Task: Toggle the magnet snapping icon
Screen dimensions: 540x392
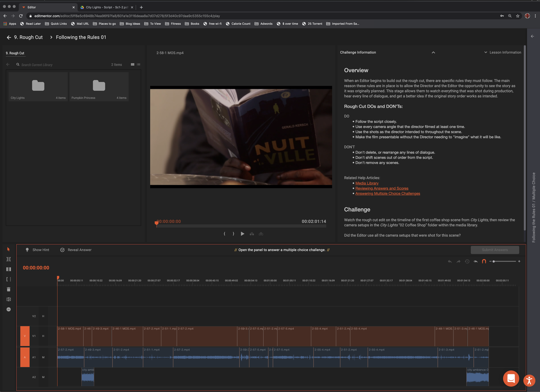Action: coord(484,261)
